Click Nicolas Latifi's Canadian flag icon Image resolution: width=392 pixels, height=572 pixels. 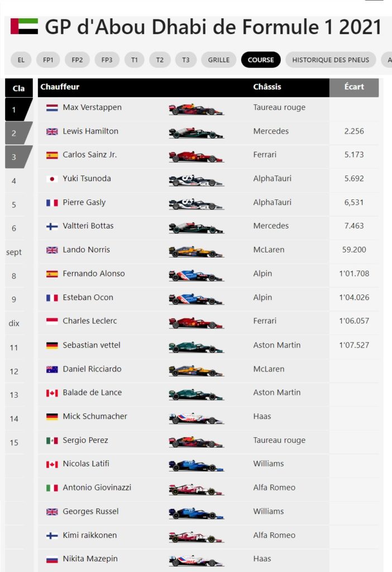click(x=52, y=464)
